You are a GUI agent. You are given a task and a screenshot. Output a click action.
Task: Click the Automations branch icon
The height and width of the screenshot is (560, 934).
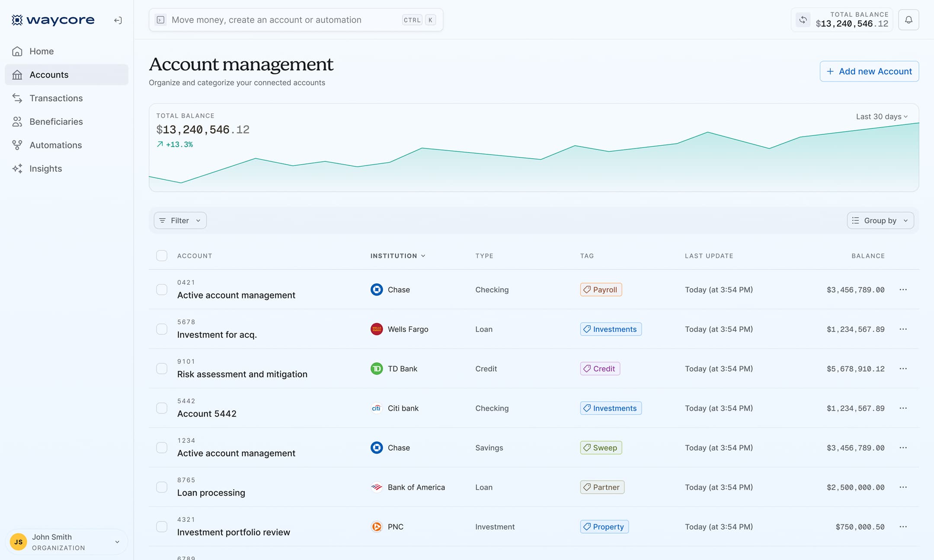tap(17, 145)
